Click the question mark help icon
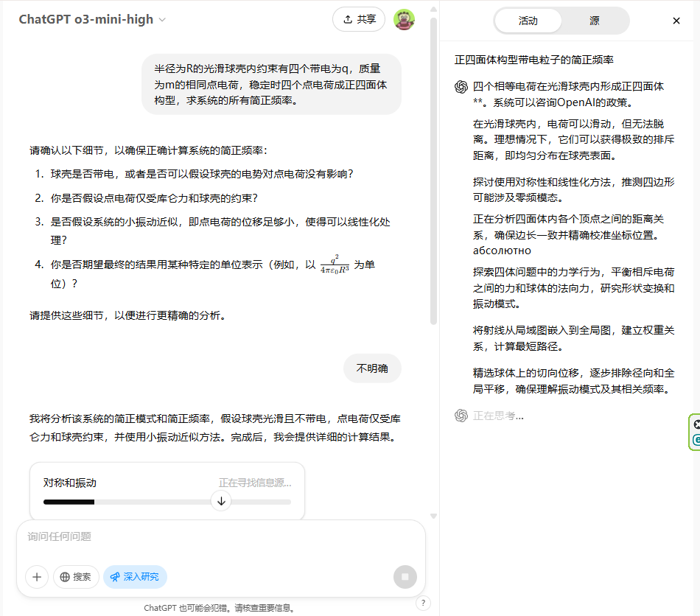The height and width of the screenshot is (616, 700). [x=423, y=603]
